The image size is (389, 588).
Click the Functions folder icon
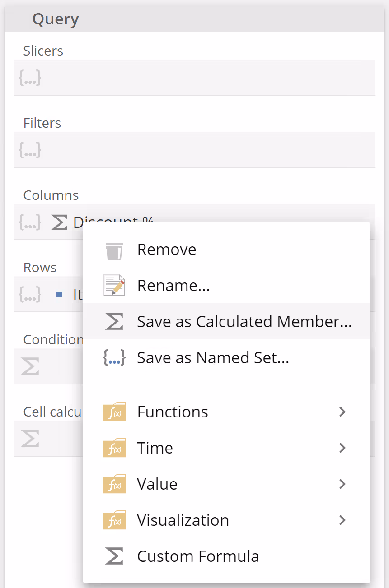click(114, 412)
